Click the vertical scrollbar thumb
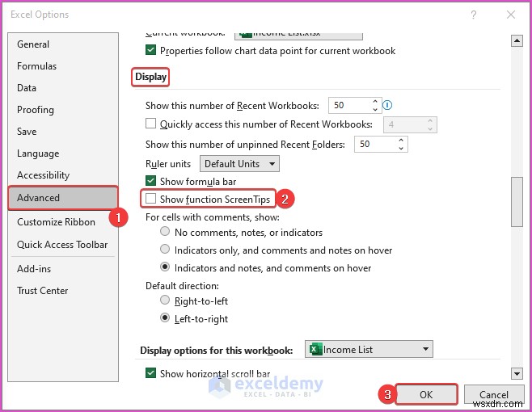 click(x=517, y=201)
